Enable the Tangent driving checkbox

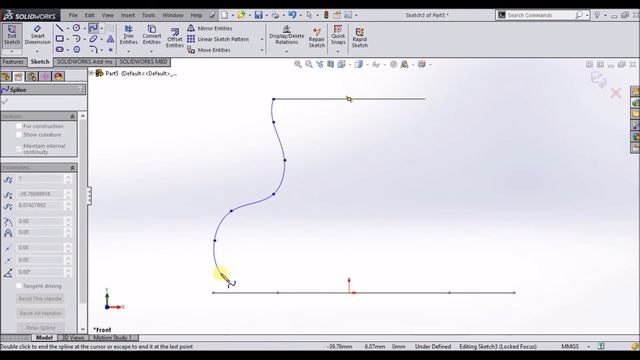pos(19,286)
